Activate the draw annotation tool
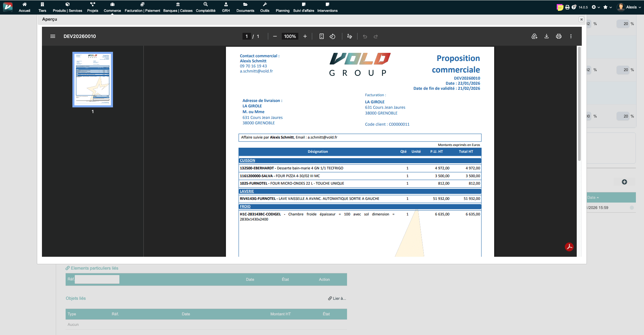The width and height of the screenshot is (644, 335). pos(350,36)
